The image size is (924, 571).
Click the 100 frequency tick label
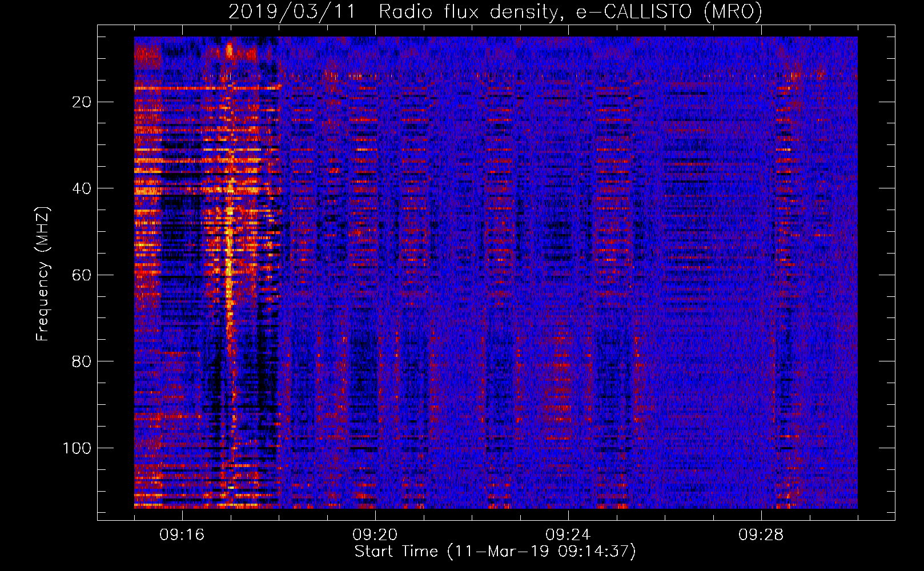point(77,448)
